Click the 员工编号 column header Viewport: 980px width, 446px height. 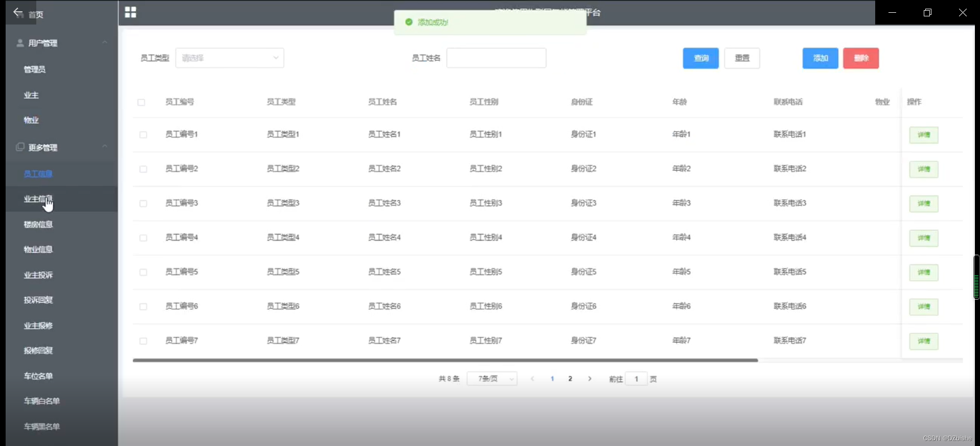click(x=179, y=102)
